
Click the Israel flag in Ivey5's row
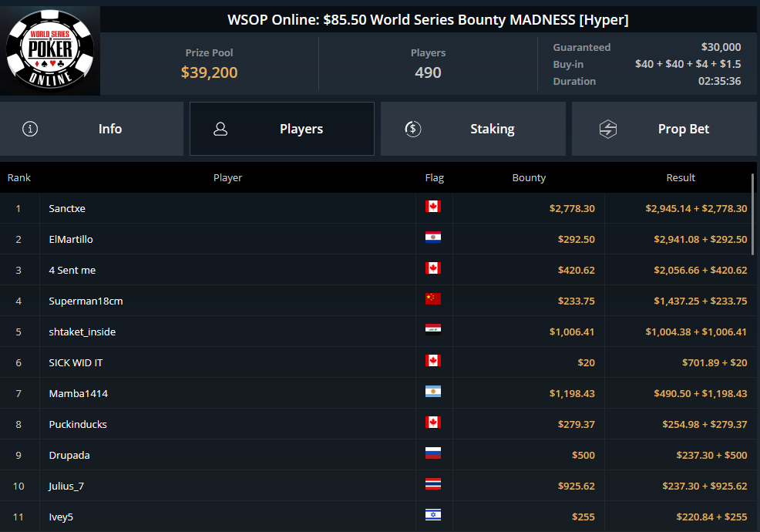click(433, 515)
